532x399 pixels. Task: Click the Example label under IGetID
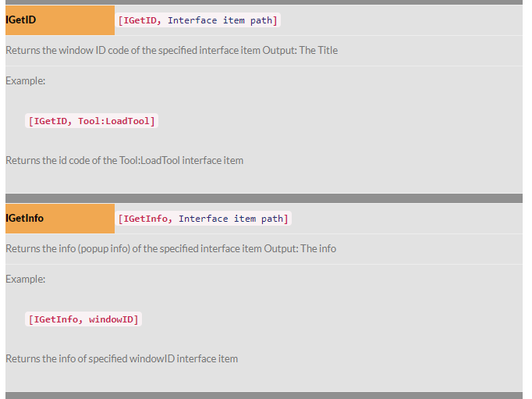(x=26, y=81)
